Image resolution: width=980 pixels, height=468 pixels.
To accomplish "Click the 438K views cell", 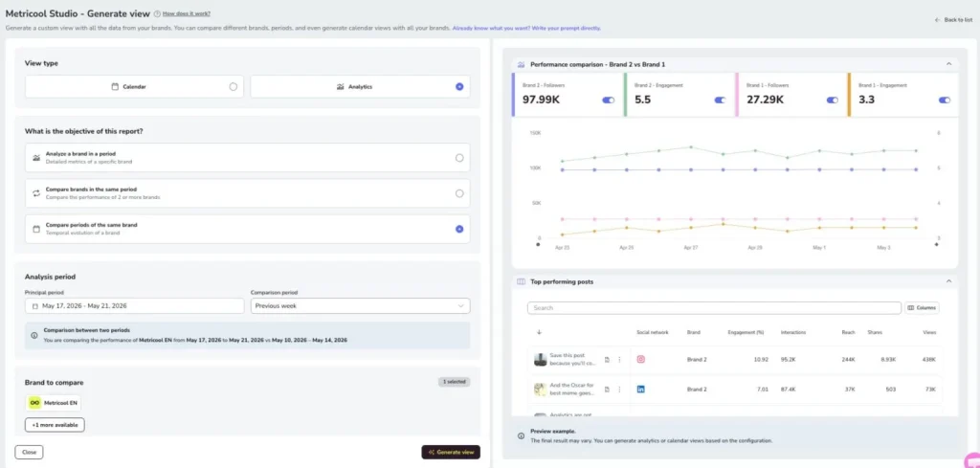I will click(929, 360).
